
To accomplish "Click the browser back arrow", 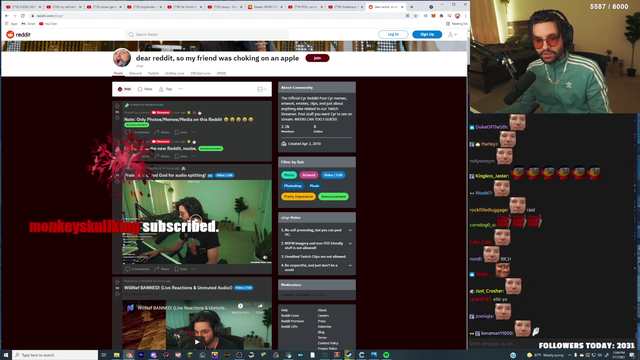I will click(x=7, y=16).
